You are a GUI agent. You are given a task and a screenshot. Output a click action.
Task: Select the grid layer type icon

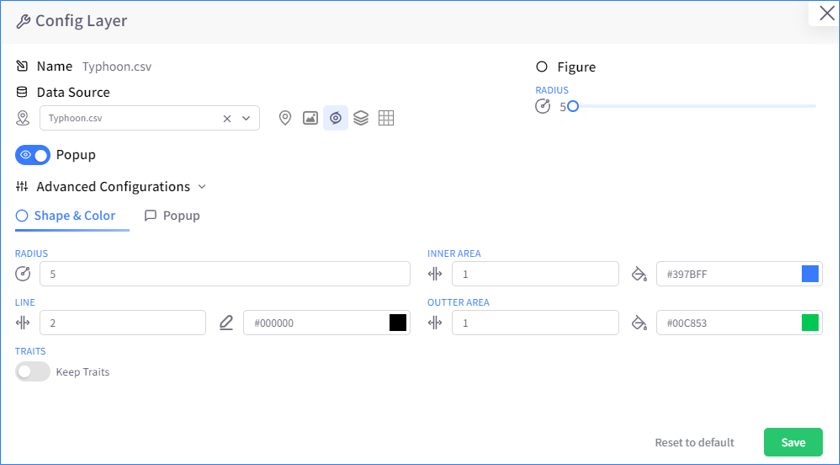[x=386, y=118]
